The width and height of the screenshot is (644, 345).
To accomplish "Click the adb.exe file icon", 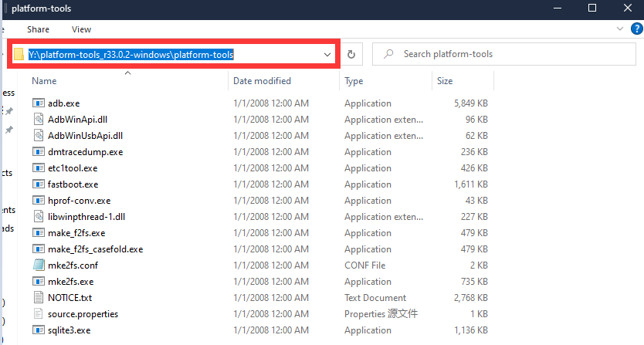I will coord(39,103).
